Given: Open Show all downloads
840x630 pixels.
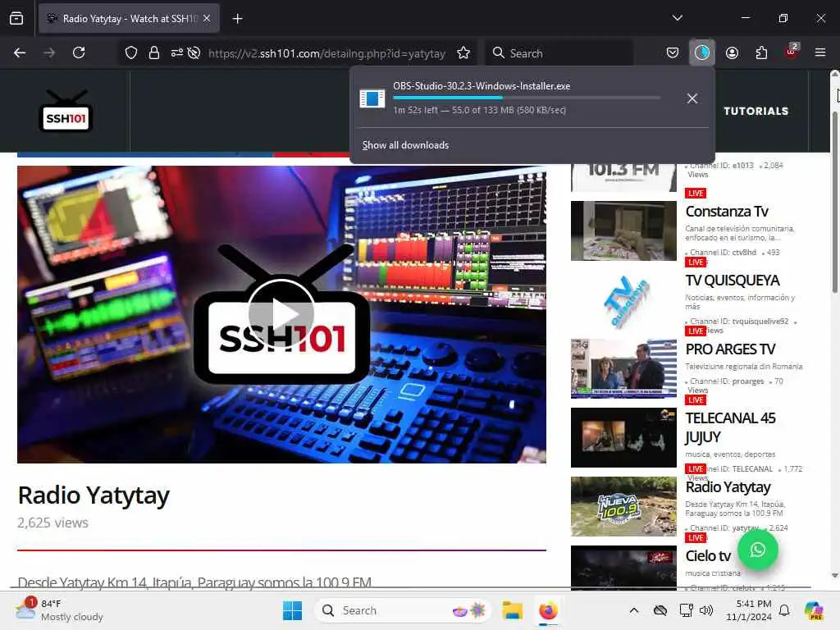Looking at the screenshot, I should click(405, 145).
